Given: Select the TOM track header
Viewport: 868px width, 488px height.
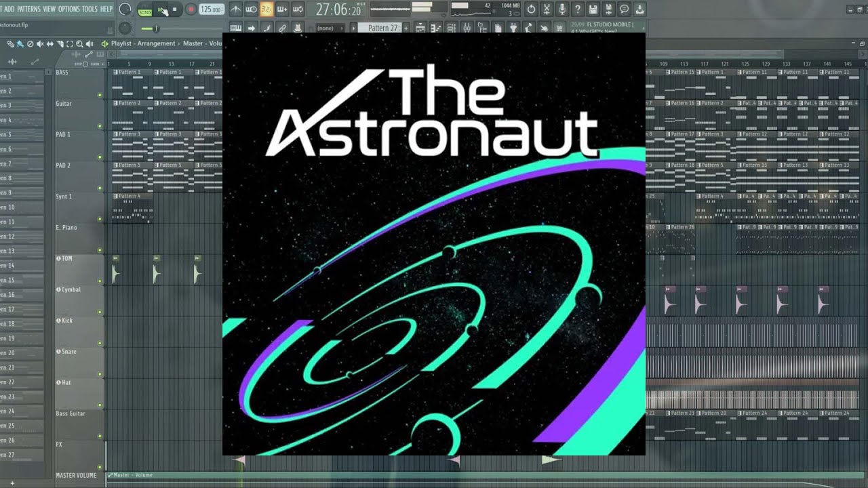Looking at the screenshot, I should click(79, 269).
